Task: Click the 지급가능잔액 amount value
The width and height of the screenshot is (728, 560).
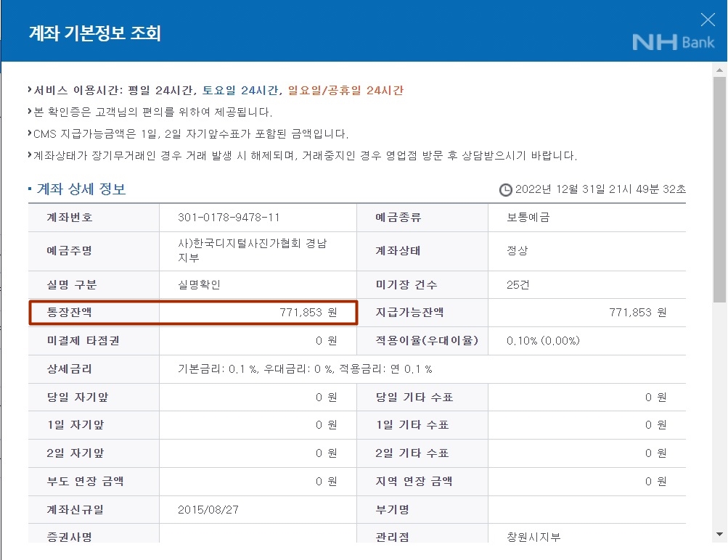Action: (637, 313)
